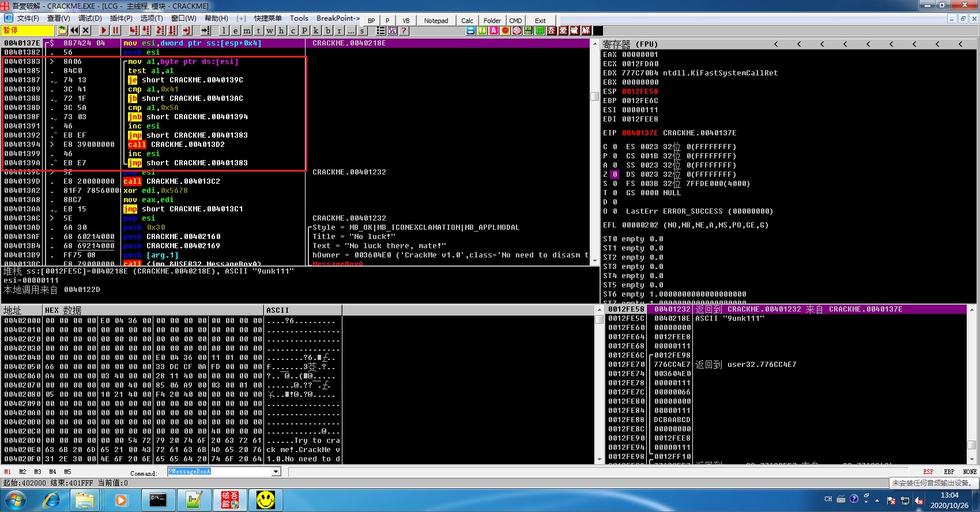Open the 快捷菜单 menu
Image resolution: width=980 pixels, height=512 pixels.
(268, 18)
